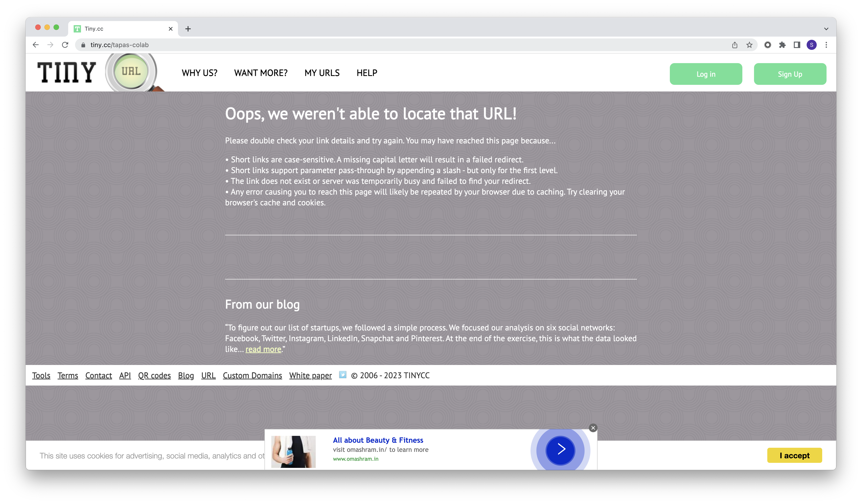Navigate back using the back arrow
Screen dimensions: 862x504
pyautogui.click(x=36, y=45)
